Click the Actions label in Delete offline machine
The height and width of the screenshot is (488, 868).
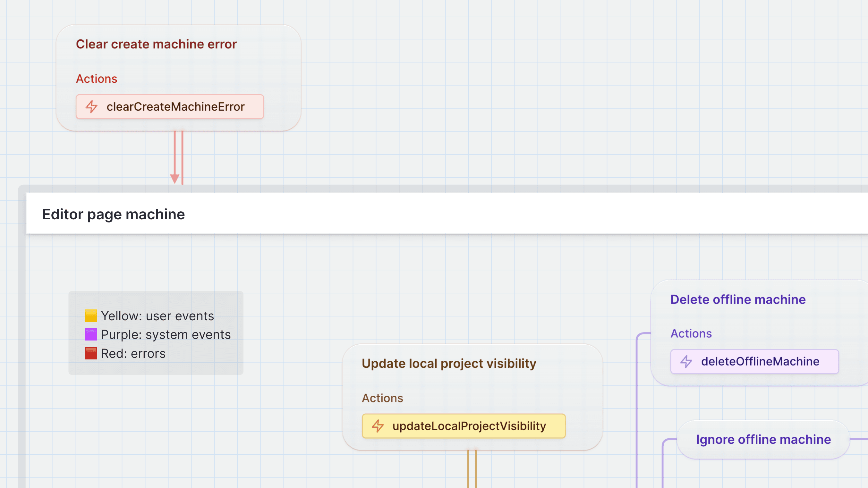(x=691, y=333)
